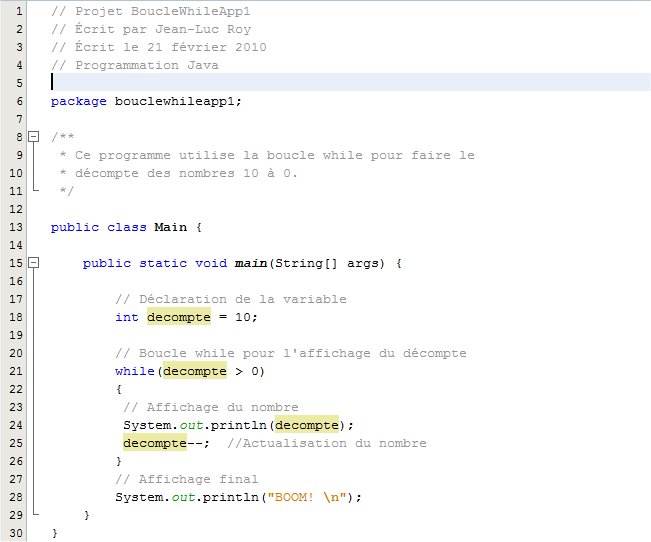
Task: Click the 'while' keyword on line 21
Action: 135,371
